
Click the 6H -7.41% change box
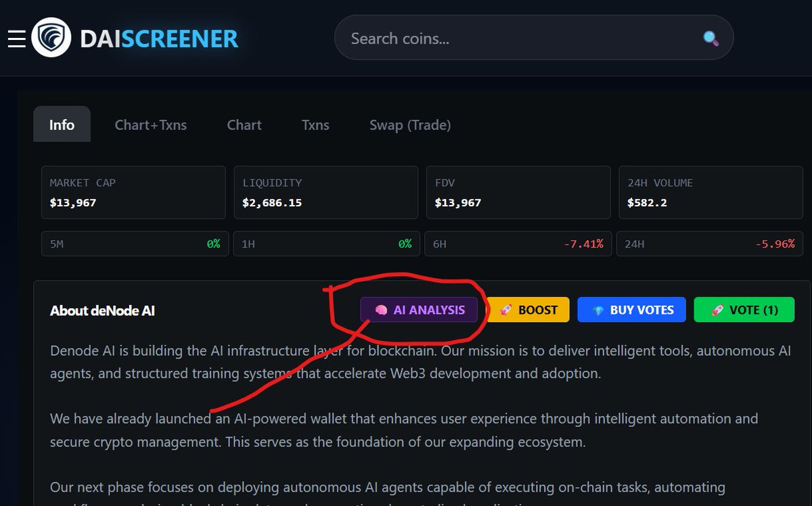(x=517, y=244)
